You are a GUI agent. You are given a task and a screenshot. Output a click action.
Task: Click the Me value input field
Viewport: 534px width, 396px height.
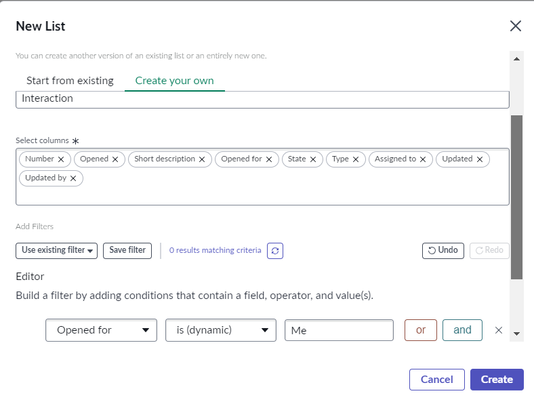pyautogui.click(x=339, y=330)
